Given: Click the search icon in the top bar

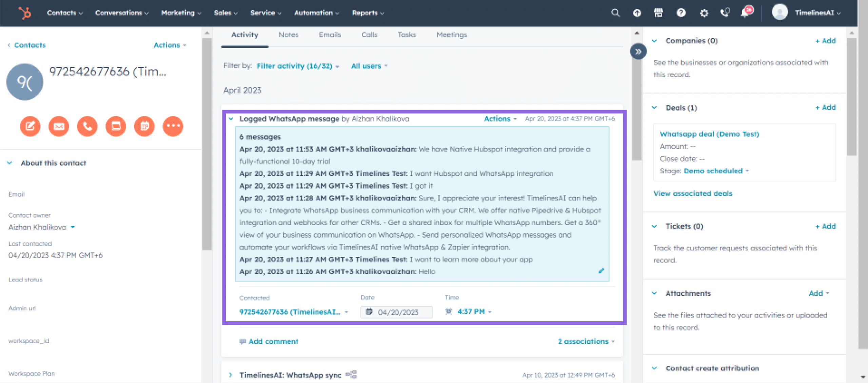Looking at the screenshot, I should 615,13.
